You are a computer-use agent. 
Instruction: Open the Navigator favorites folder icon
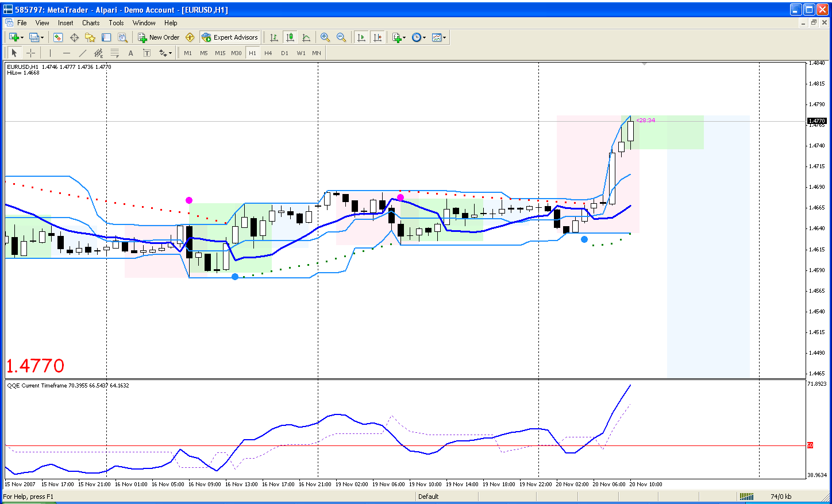(x=90, y=37)
